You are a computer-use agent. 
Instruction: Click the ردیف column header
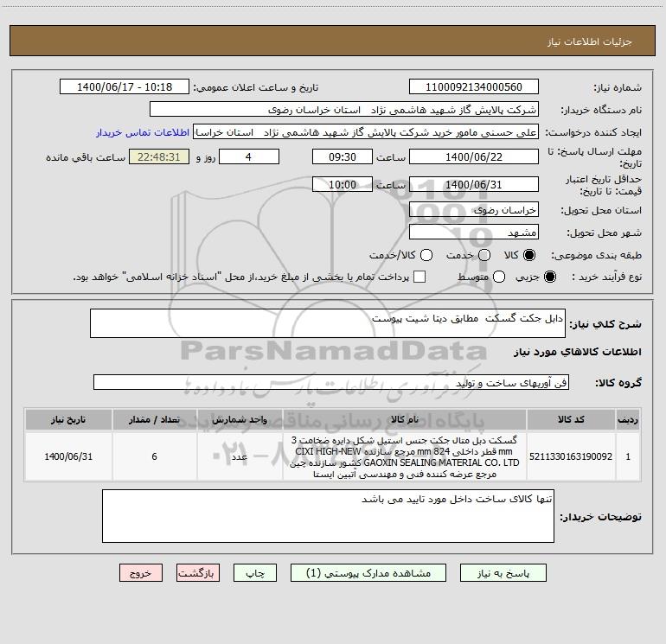point(628,419)
